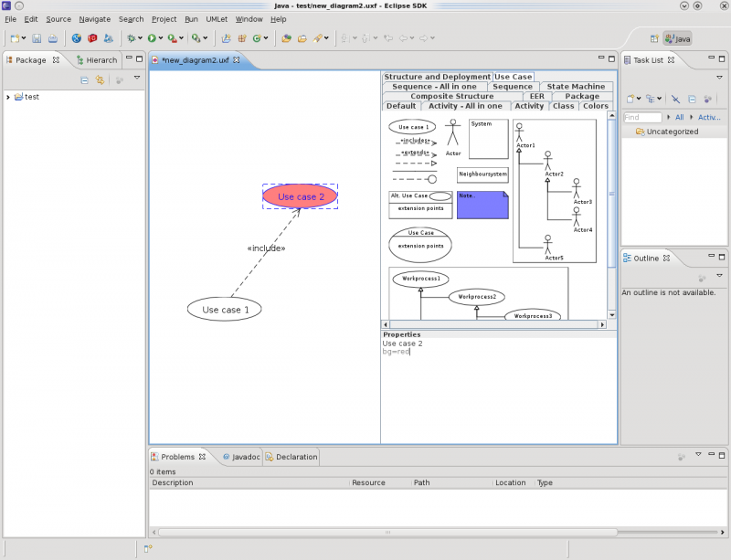The height and width of the screenshot is (560, 731).
Task: Toggle Link with Editor in Package view
Action: pos(100,80)
